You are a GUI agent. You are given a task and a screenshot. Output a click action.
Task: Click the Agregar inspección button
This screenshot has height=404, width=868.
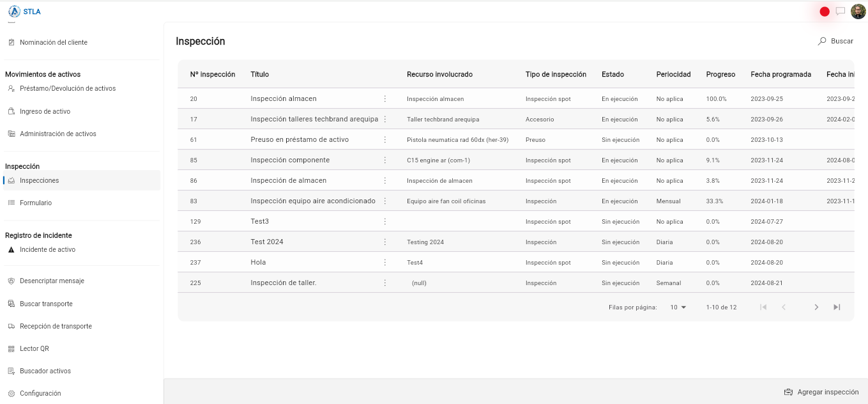pyautogui.click(x=821, y=392)
